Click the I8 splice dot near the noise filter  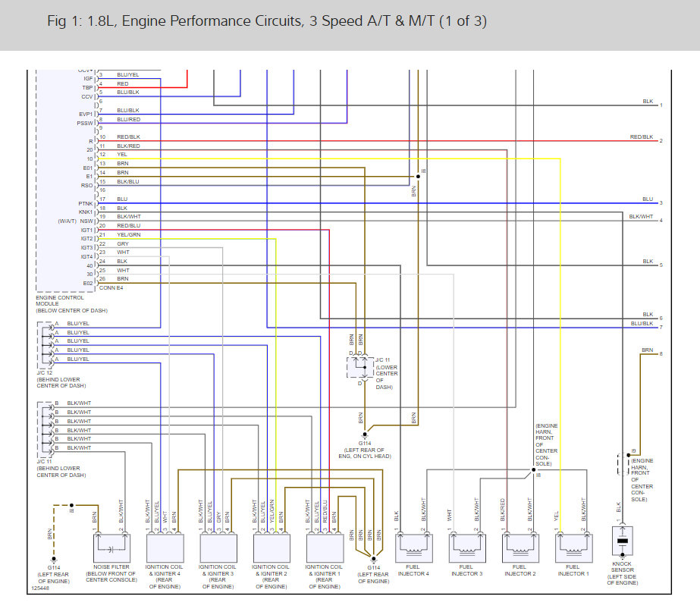point(71,505)
